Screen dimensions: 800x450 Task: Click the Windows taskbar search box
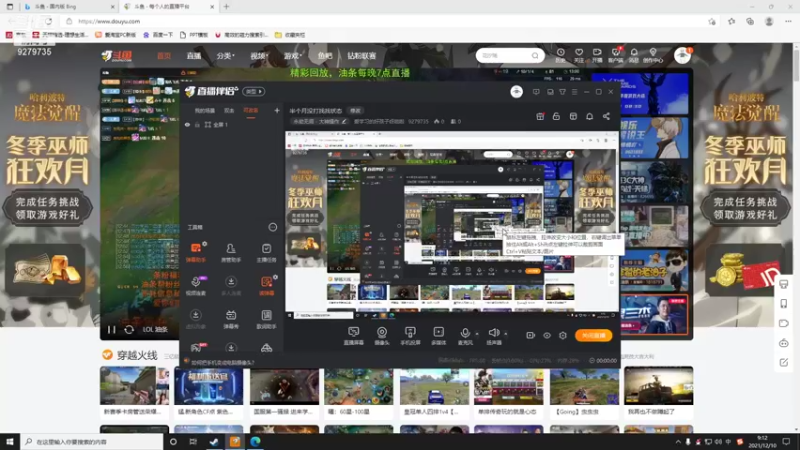[x=92, y=441]
